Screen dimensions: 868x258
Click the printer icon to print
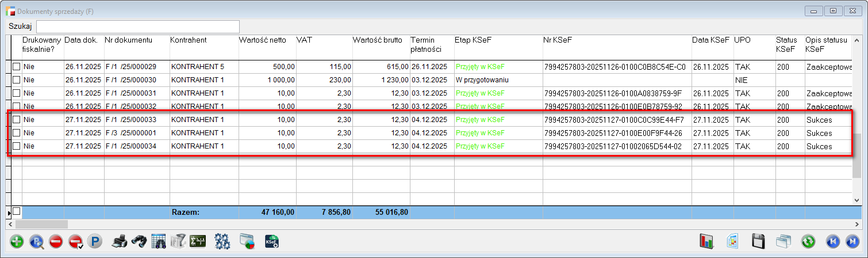click(119, 241)
